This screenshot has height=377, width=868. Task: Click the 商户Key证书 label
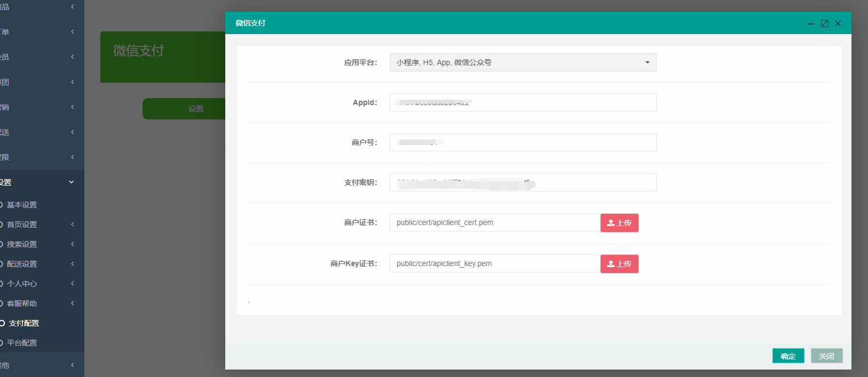point(354,263)
